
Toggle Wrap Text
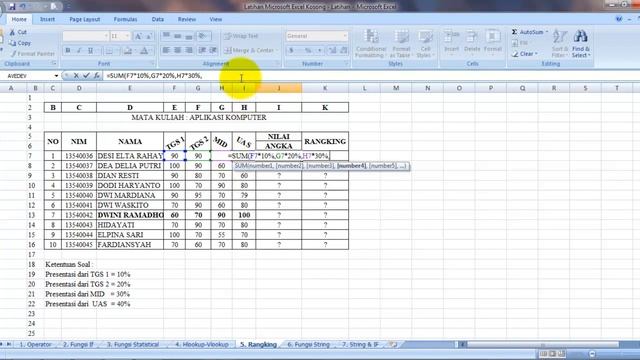click(241, 36)
